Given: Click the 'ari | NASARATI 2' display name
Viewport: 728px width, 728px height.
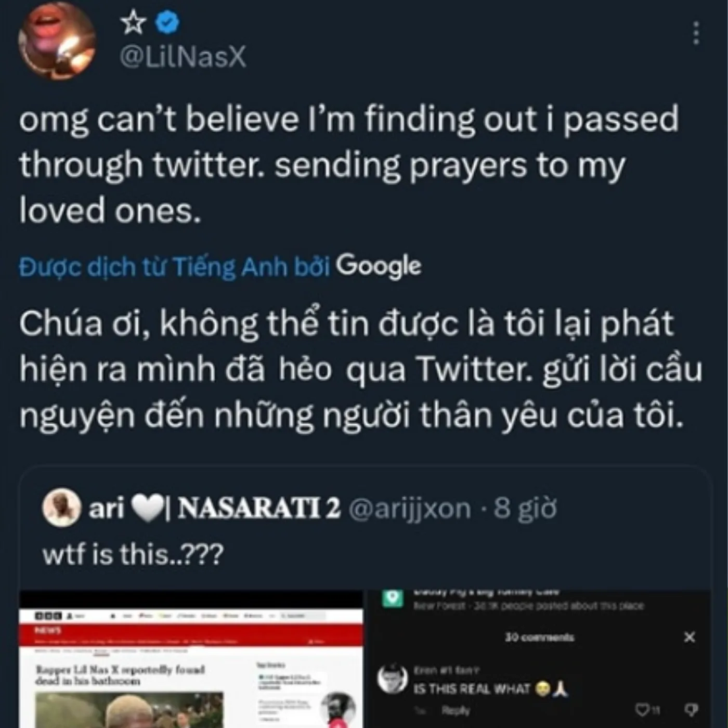Looking at the screenshot, I should pos(214,509).
